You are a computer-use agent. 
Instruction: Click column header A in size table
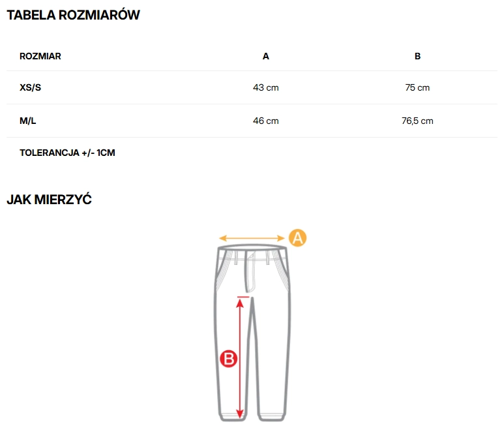pos(265,56)
